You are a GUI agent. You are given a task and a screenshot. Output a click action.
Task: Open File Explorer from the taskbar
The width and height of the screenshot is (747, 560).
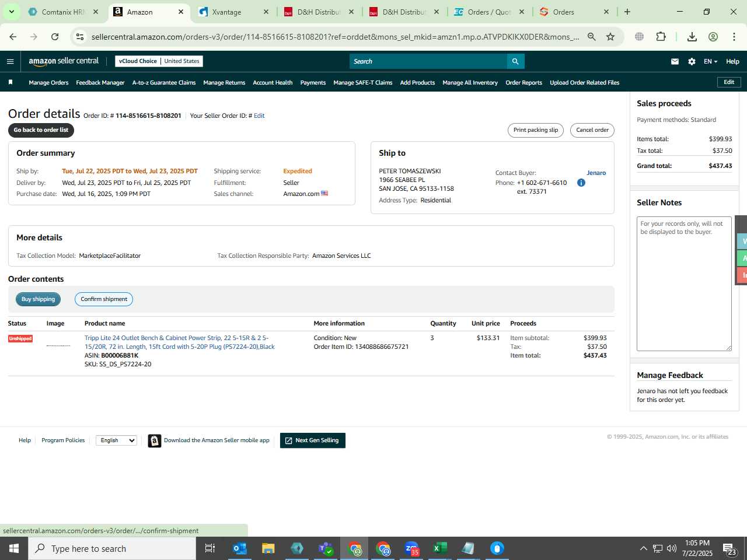[268, 548]
